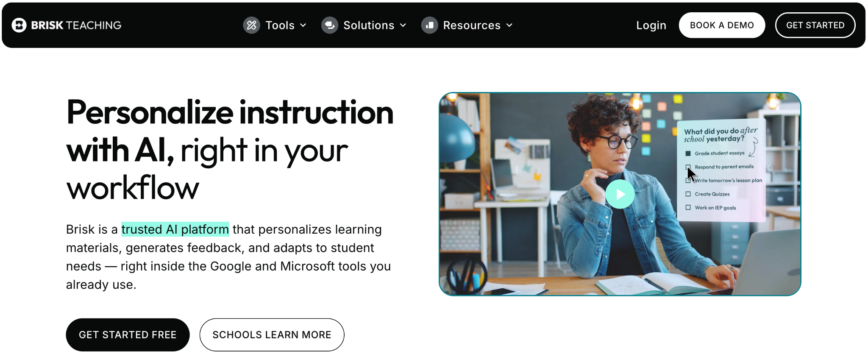
Task: Check Write tomorrow's lesson plan
Action: 688,180
